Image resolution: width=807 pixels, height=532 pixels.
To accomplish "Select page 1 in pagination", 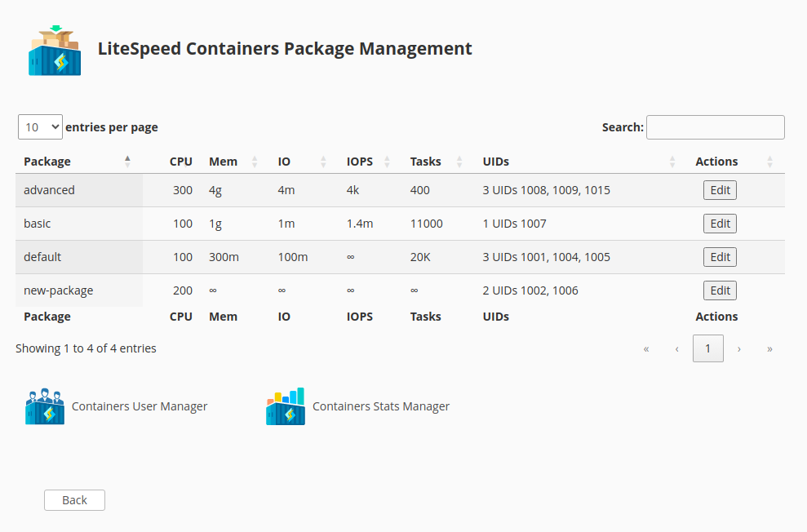I will tap(707, 348).
